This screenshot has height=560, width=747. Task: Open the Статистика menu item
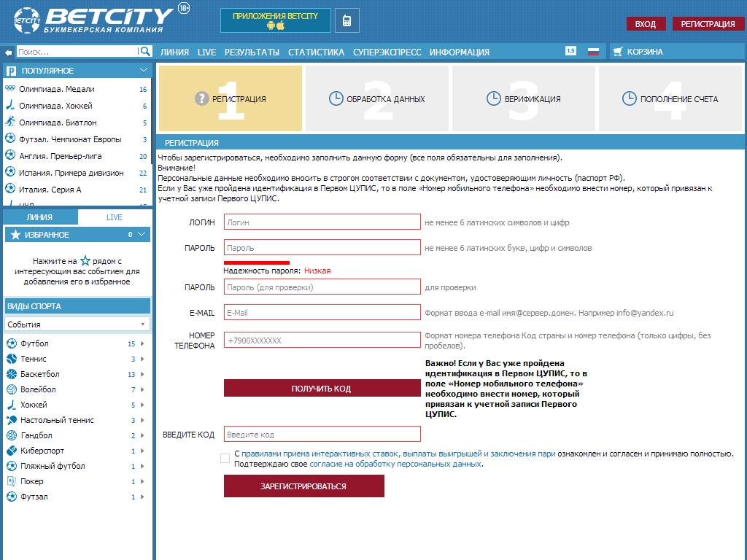[x=316, y=52]
